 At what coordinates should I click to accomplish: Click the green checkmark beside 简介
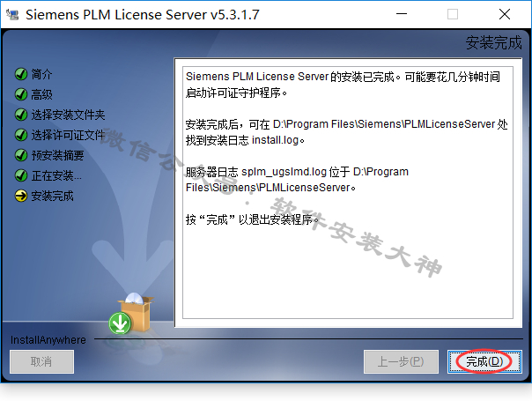21,74
